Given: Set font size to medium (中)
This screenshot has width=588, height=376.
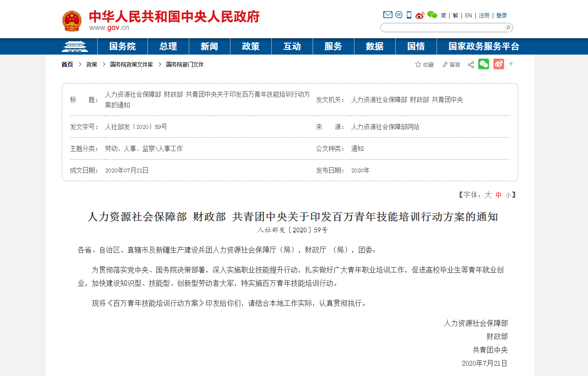Looking at the screenshot, I should pos(499,195).
